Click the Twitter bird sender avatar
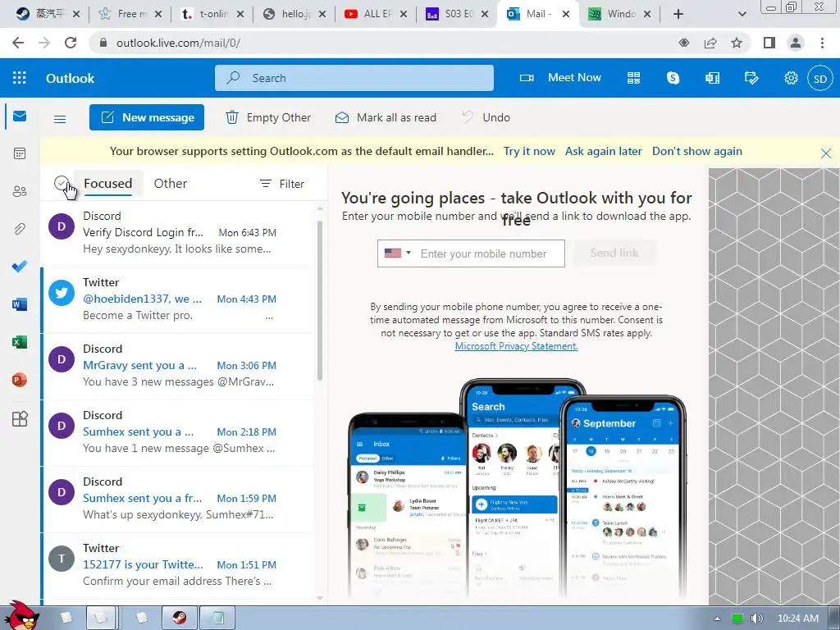 point(62,293)
